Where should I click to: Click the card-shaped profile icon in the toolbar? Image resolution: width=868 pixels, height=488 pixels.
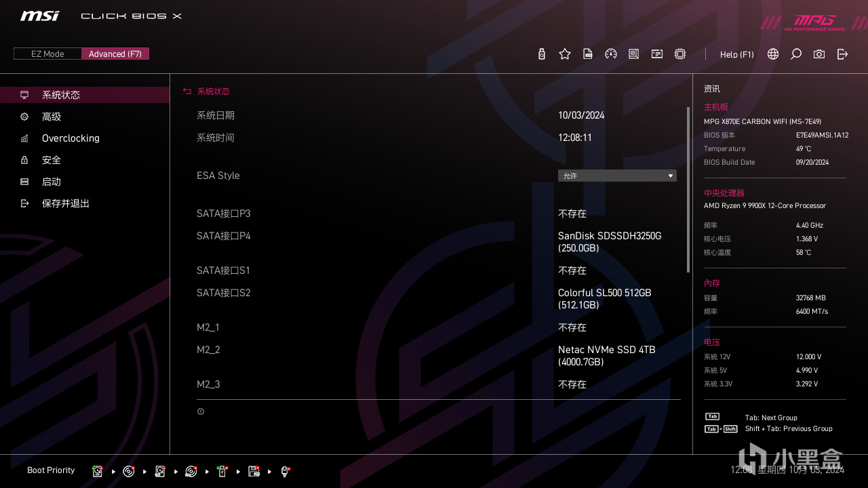pyautogui.click(x=657, y=54)
